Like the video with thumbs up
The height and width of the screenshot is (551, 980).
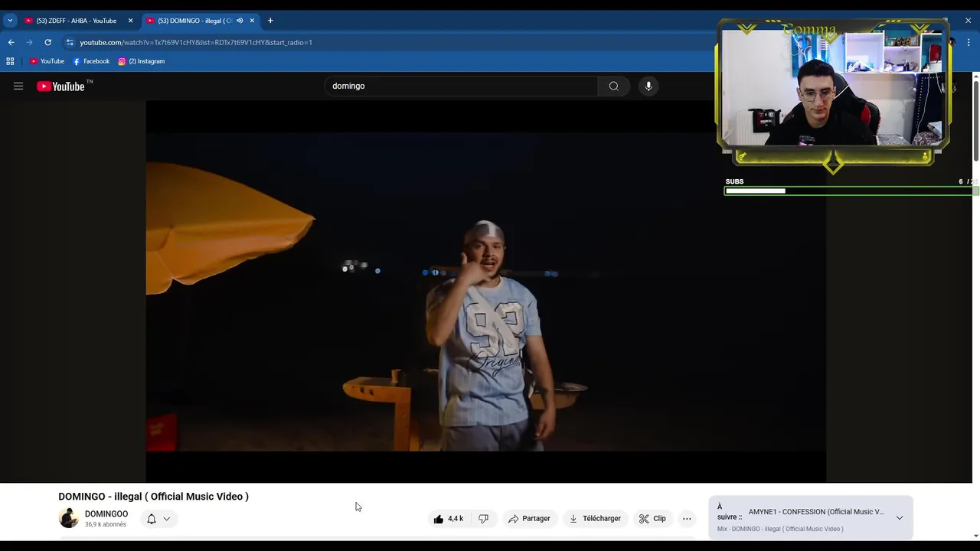click(448, 519)
